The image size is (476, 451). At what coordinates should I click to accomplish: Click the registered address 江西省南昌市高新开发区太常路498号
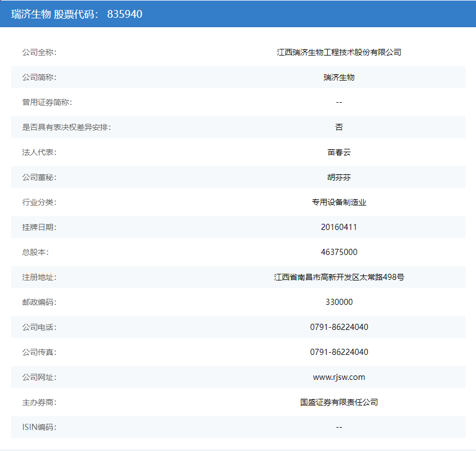point(339,277)
